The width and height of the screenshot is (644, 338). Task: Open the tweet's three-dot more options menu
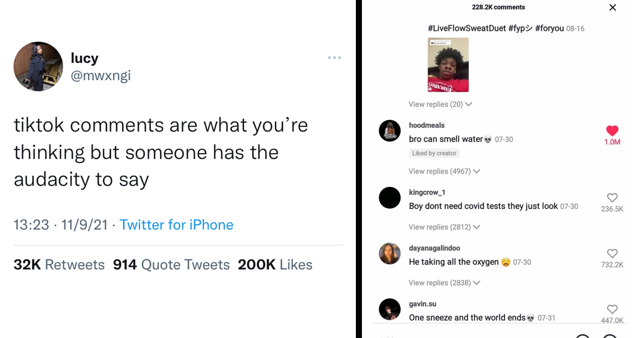pyautogui.click(x=334, y=58)
